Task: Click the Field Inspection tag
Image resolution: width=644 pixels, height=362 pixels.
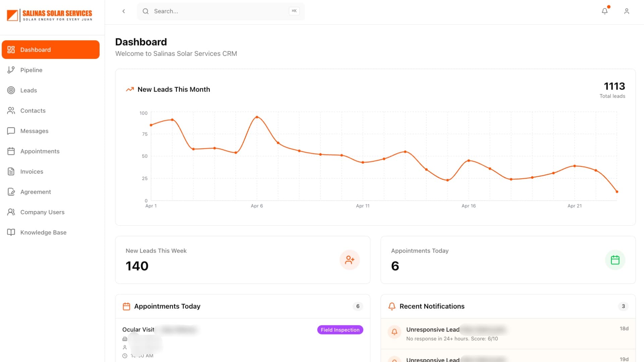Action: point(340,330)
